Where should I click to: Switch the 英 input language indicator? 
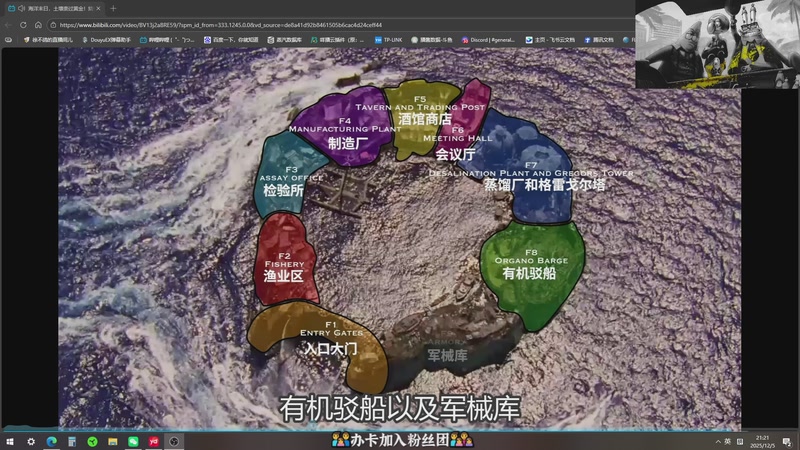coord(728,441)
